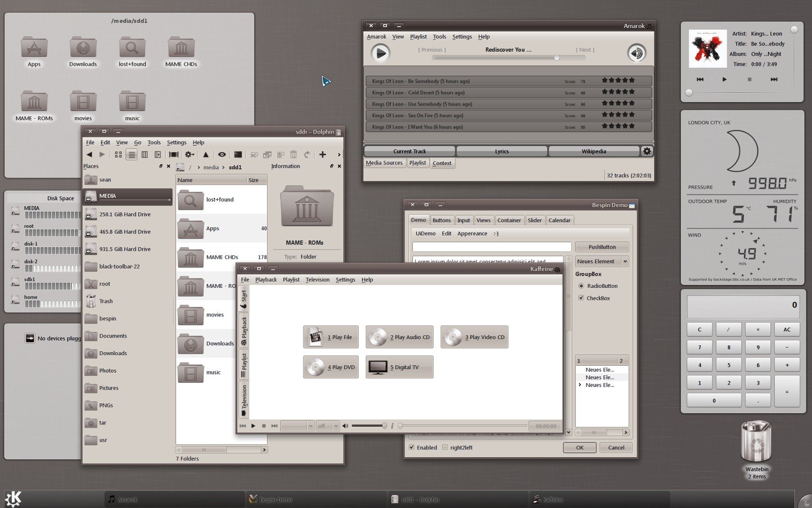Image resolution: width=812 pixels, height=508 pixels.
Task: Click the plus icon in Dolphin toolbar
Action: pos(322,154)
